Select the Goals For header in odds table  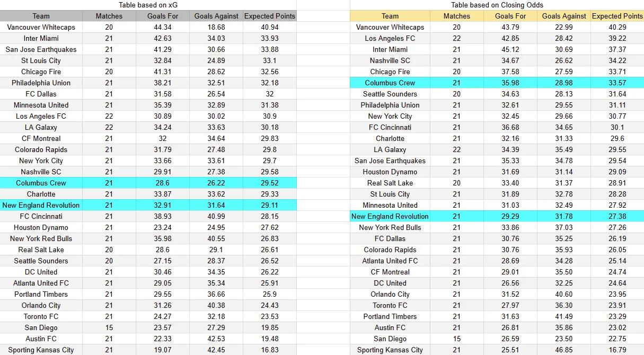(x=510, y=16)
